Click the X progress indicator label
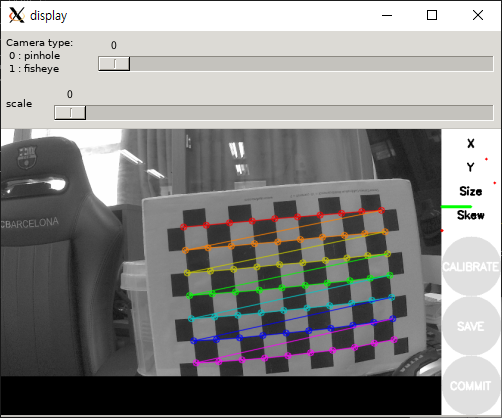Screen dimensions: 502x418 coord(471,144)
